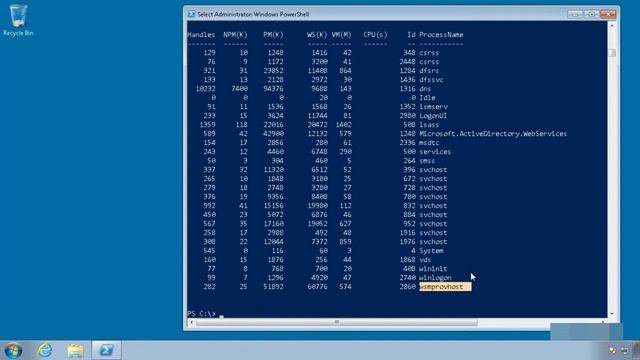
Task: Click the Idle process name
Action: 427,98
